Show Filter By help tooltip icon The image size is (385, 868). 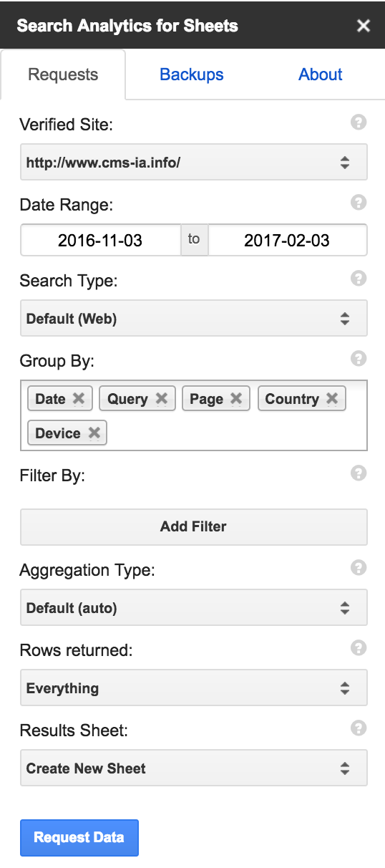[x=359, y=473]
